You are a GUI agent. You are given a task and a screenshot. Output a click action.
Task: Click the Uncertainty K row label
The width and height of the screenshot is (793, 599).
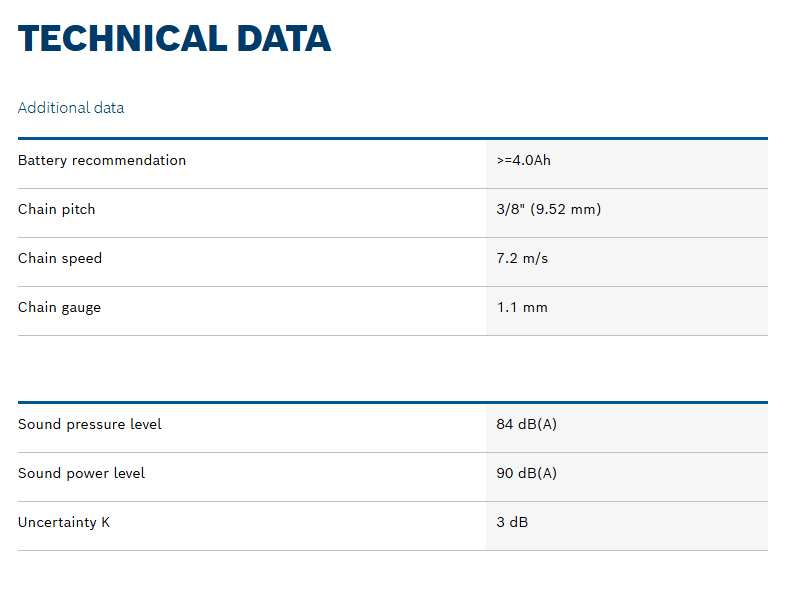point(64,522)
